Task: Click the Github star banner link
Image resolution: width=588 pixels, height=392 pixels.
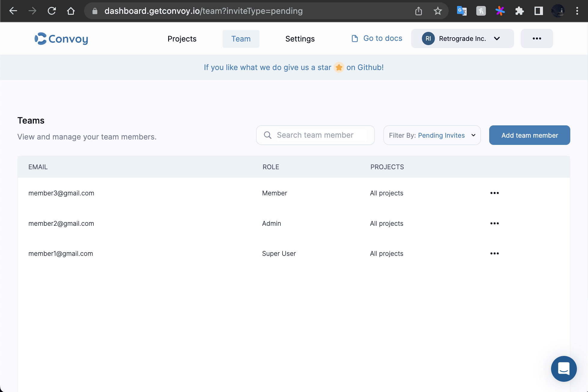Action: 294,67
